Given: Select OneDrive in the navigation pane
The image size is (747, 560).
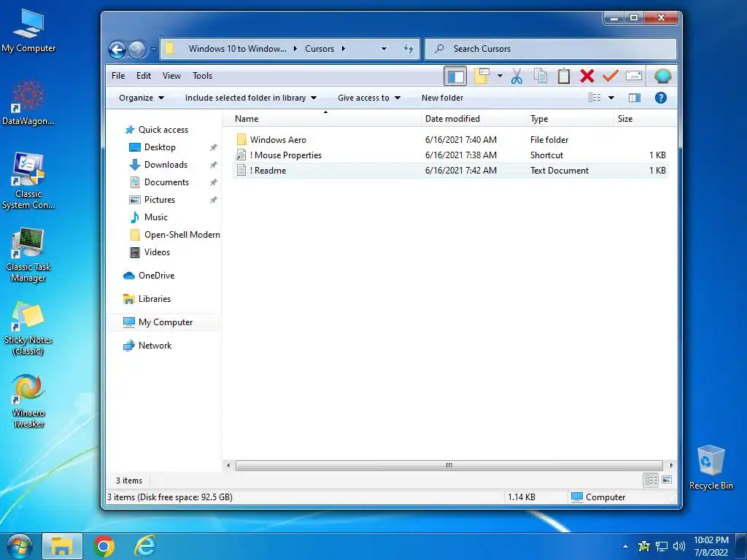Looking at the screenshot, I should tap(149, 275).
